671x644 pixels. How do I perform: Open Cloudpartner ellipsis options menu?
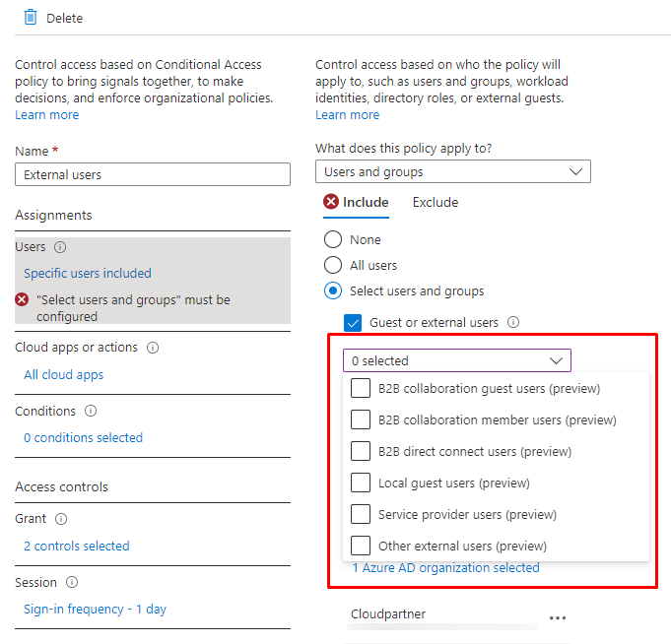(558, 617)
